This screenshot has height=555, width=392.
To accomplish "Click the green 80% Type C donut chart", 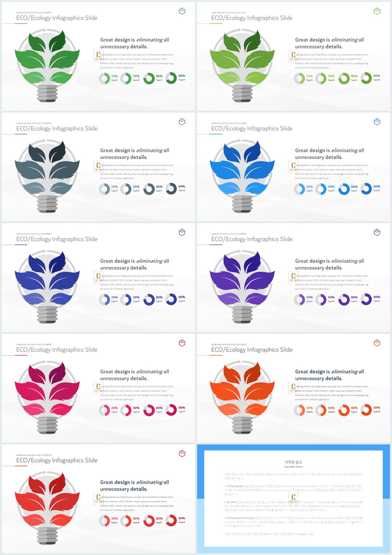I will point(149,78).
